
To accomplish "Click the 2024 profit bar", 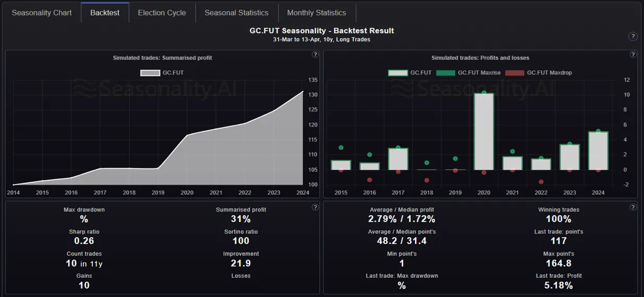I will [x=598, y=151].
